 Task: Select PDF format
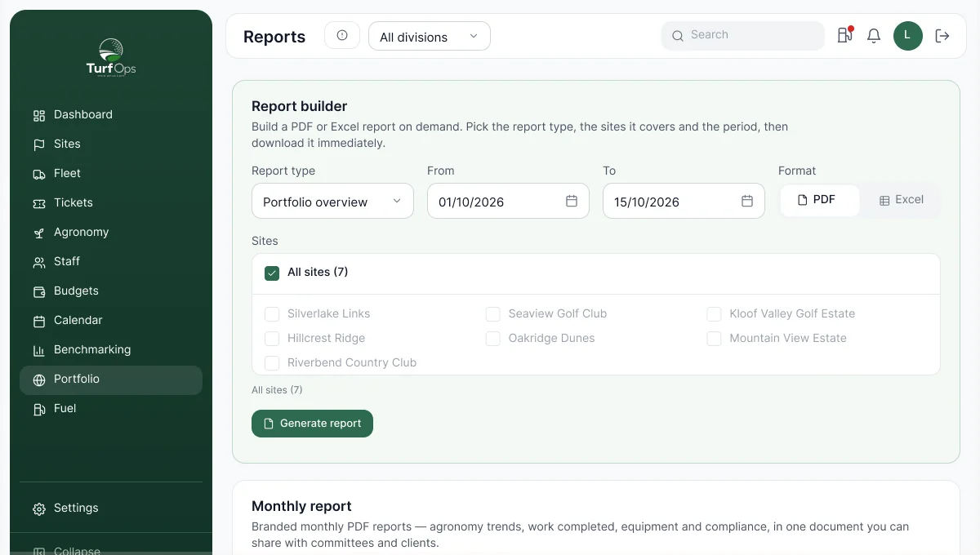click(x=820, y=200)
